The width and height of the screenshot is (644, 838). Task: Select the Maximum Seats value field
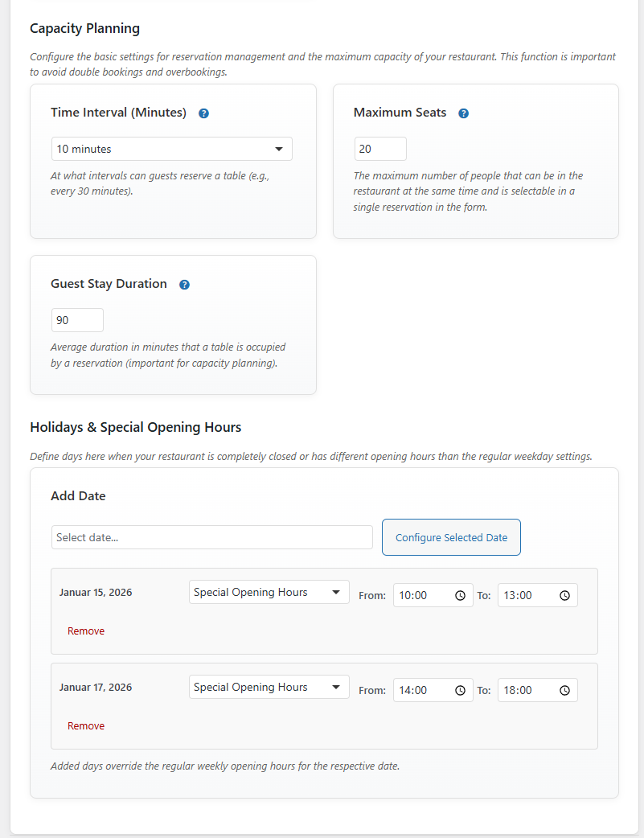(x=379, y=149)
